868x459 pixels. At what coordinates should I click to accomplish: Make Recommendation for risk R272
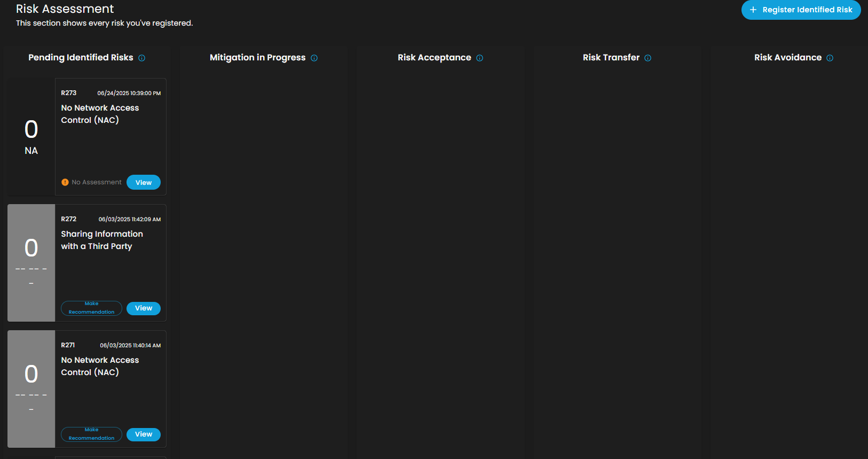[x=91, y=308]
